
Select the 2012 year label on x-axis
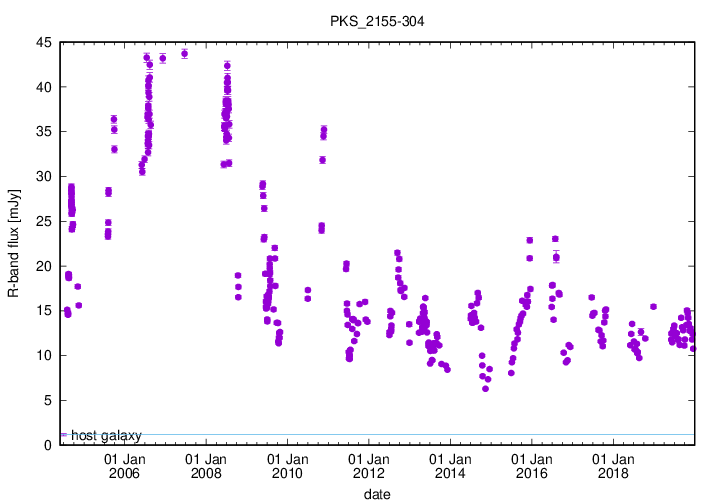tap(368, 473)
